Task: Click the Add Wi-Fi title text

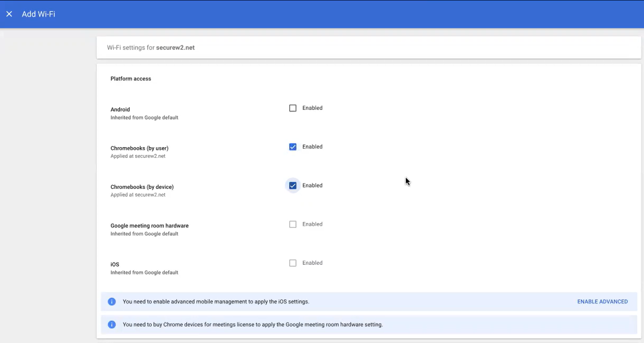Action: (38, 14)
